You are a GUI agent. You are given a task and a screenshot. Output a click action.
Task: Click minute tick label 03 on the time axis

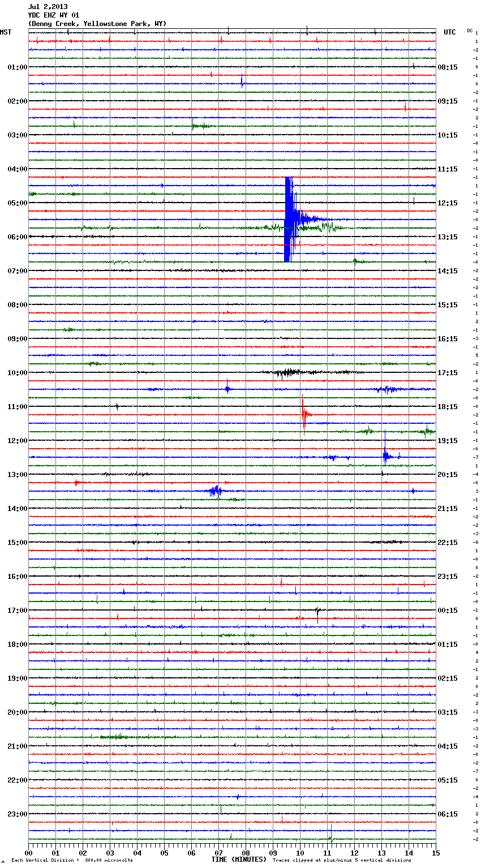click(x=110, y=853)
